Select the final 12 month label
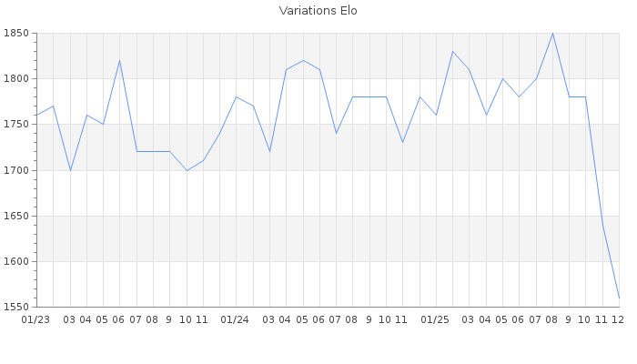This screenshot has height=364, width=637. click(618, 319)
